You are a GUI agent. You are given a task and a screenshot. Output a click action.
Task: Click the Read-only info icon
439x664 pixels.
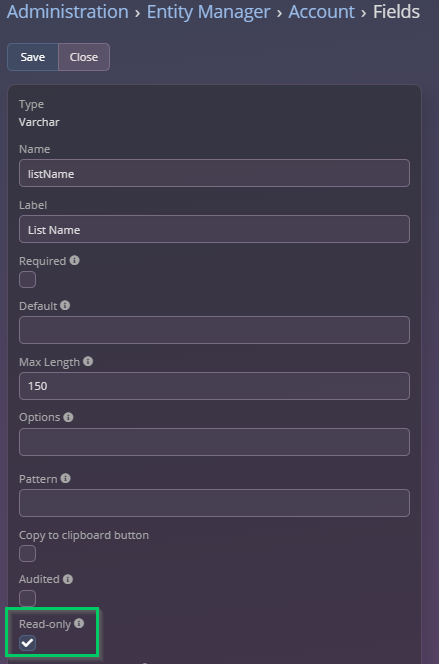pos(79,623)
